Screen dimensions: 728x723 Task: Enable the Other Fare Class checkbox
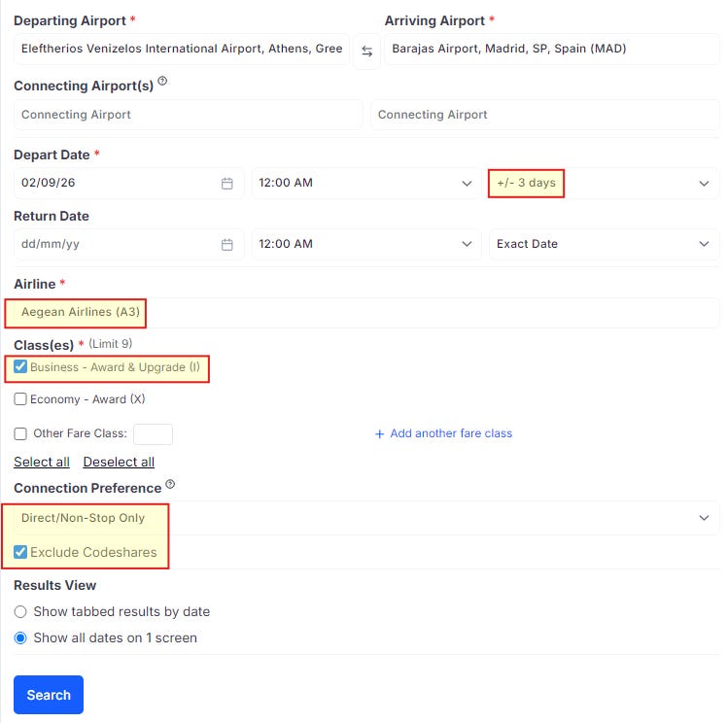(x=20, y=433)
